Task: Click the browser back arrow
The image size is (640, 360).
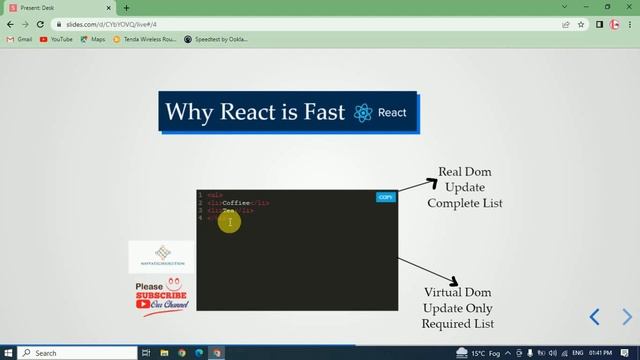Action: click(x=10, y=24)
